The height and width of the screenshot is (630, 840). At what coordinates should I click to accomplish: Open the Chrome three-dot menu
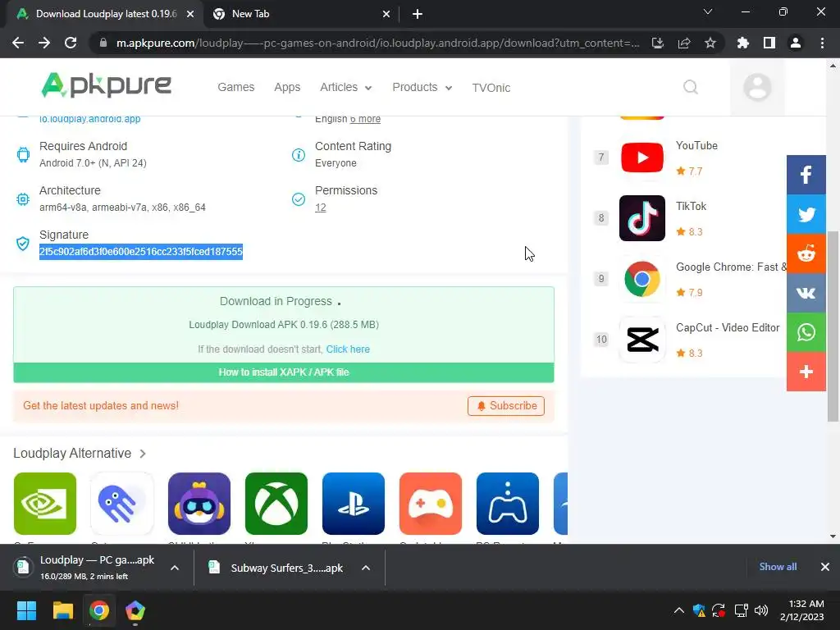822,43
